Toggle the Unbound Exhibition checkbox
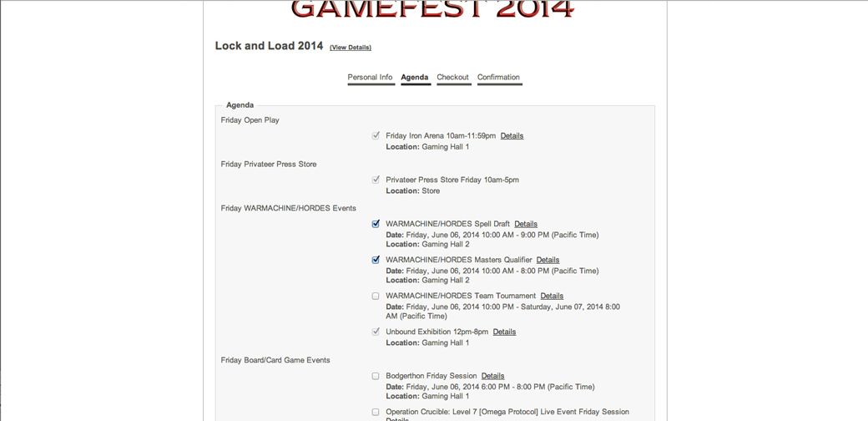 [x=376, y=332]
